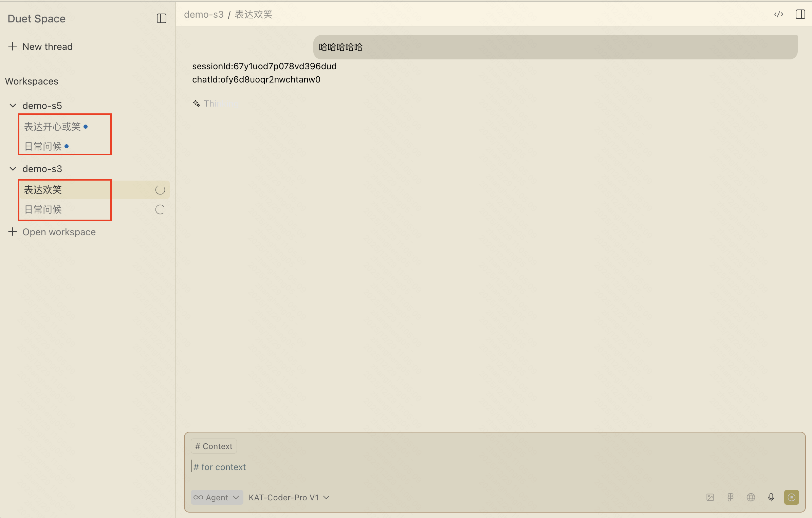Stop generation with the stop button

click(x=791, y=497)
